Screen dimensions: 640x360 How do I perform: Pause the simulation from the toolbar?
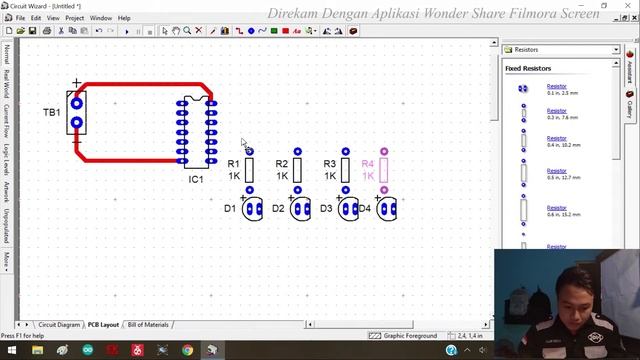138,31
